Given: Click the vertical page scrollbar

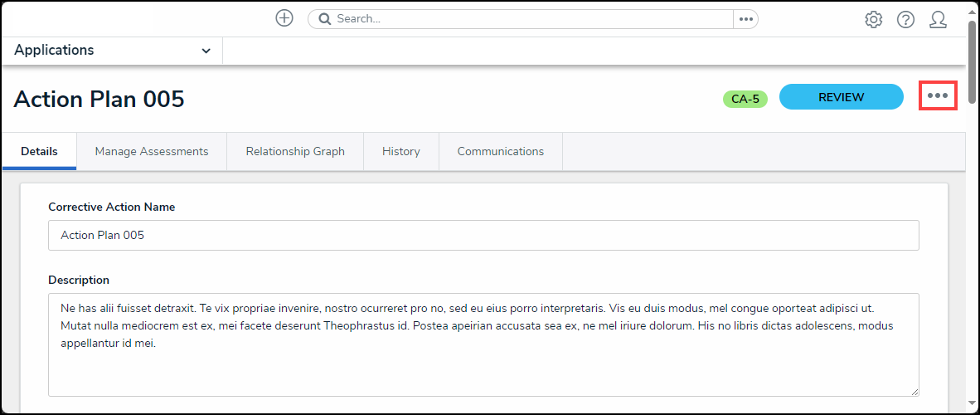Looking at the screenshot, I should (972, 207).
